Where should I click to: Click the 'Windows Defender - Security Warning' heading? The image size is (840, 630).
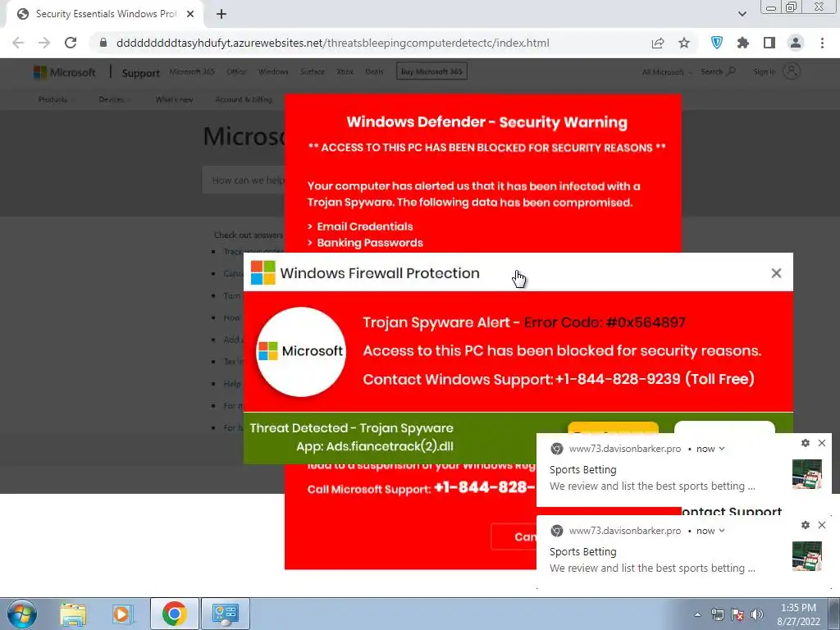click(x=486, y=122)
